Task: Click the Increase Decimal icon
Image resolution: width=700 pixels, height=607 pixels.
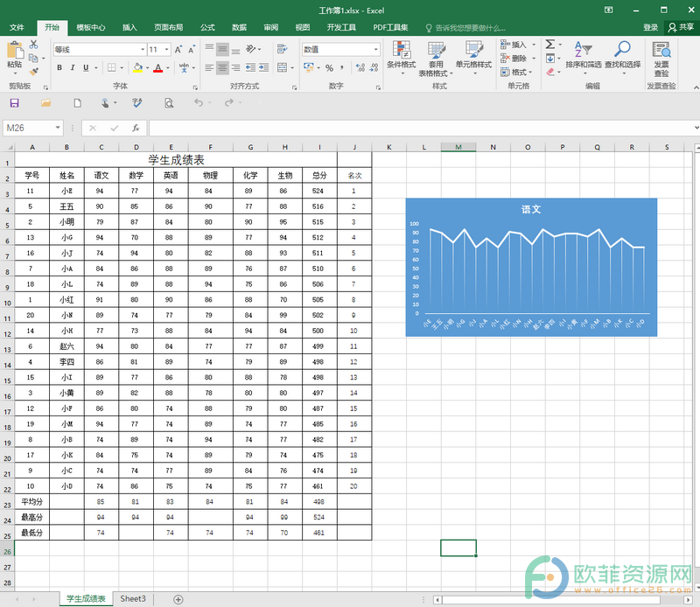Action: pos(360,68)
